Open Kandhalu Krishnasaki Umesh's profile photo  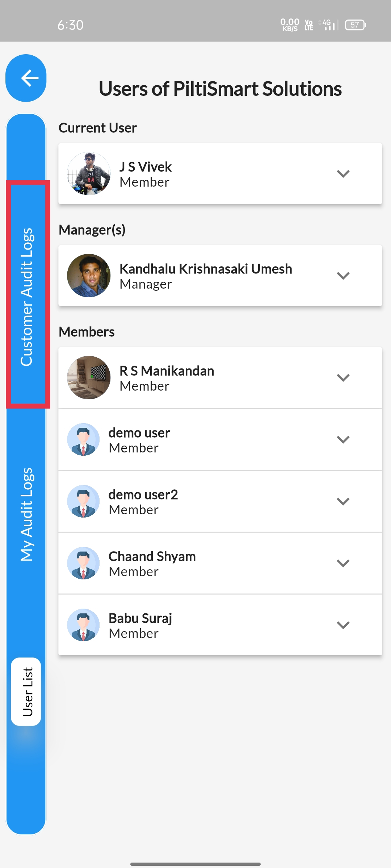click(x=89, y=276)
